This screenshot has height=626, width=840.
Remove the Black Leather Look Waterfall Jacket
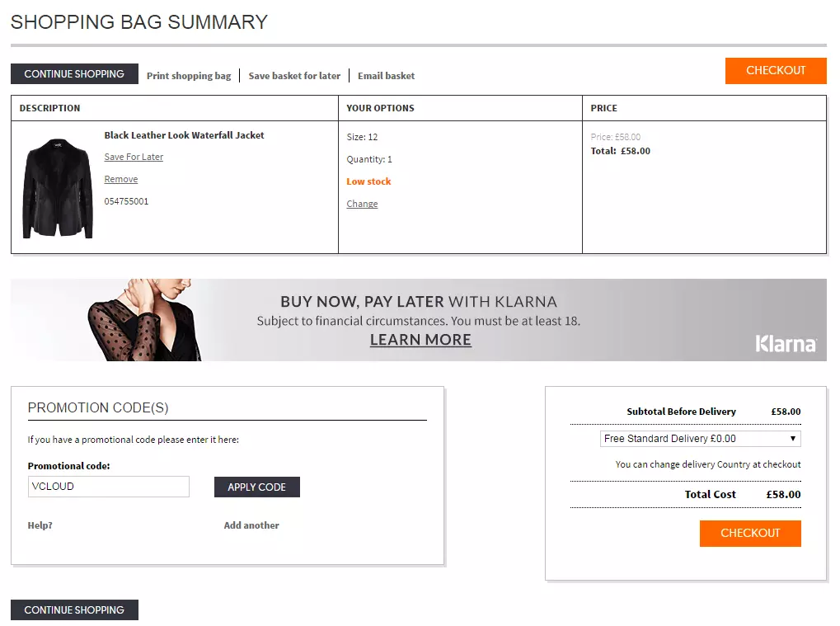[120, 179]
